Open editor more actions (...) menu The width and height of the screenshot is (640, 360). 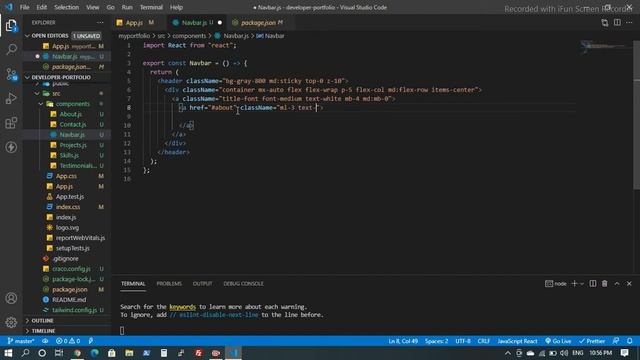(629, 23)
